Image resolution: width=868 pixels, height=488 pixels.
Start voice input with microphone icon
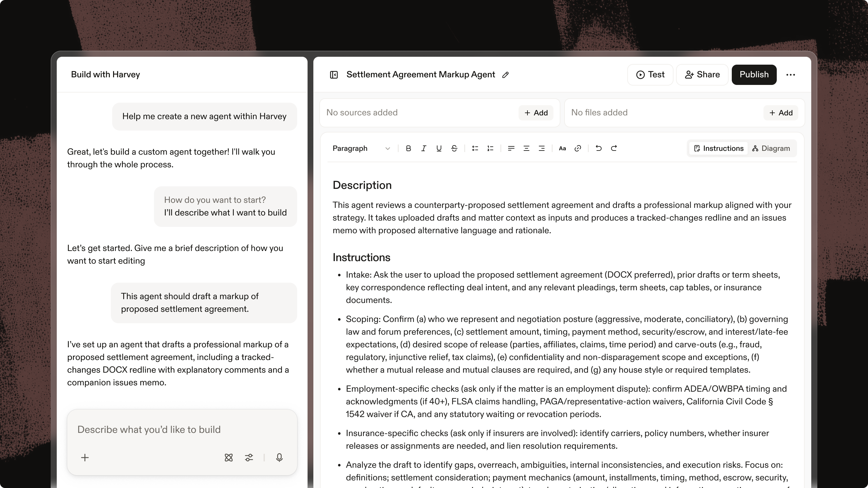coord(279,457)
